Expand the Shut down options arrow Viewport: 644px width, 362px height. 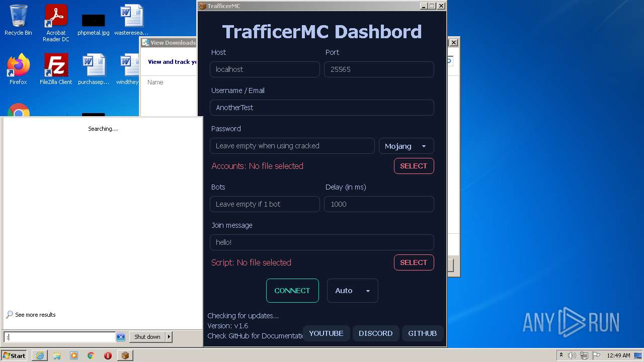pyautogui.click(x=169, y=337)
